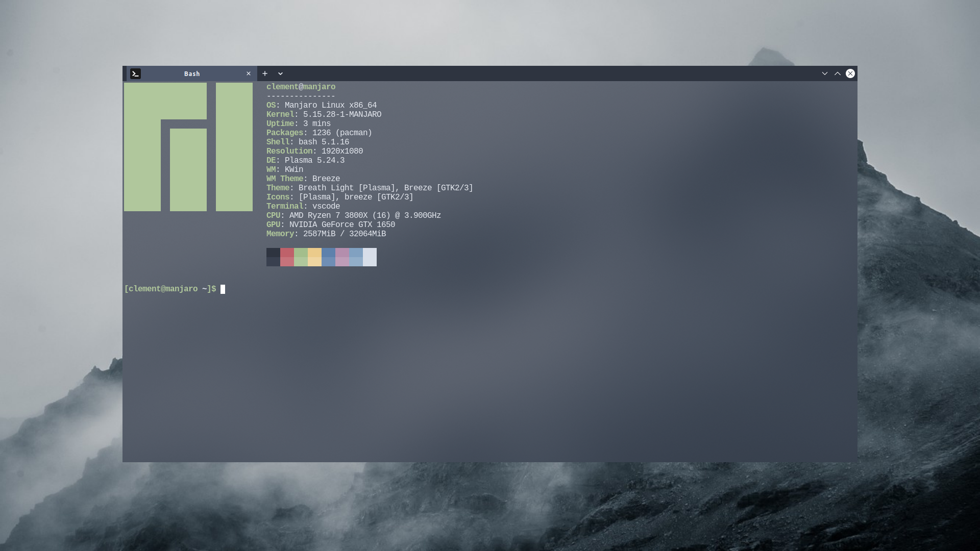Viewport: 980px width, 551px height.
Task: Click the terminal prompt icon in tab
Action: (135, 73)
